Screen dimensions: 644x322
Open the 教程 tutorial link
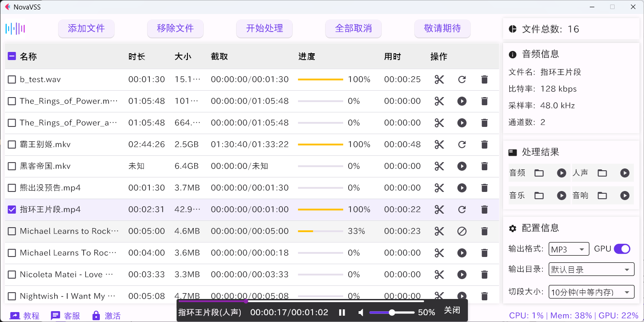coord(24,316)
